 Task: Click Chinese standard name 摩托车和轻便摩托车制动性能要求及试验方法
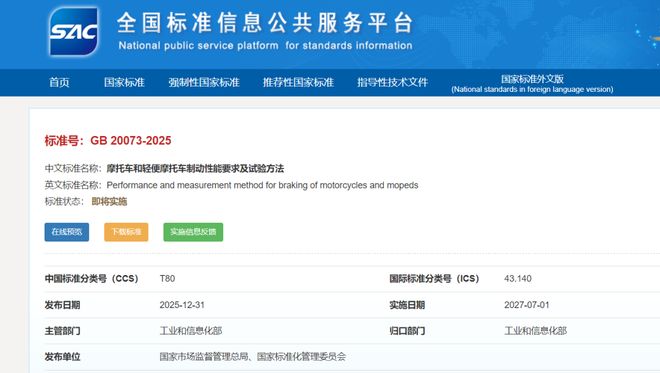[x=195, y=169]
